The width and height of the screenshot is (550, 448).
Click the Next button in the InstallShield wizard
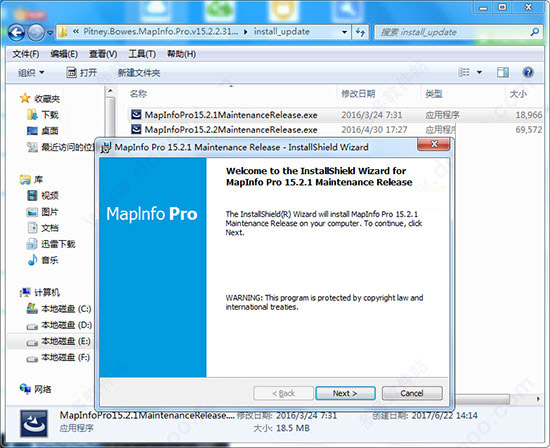[x=345, y=393]
